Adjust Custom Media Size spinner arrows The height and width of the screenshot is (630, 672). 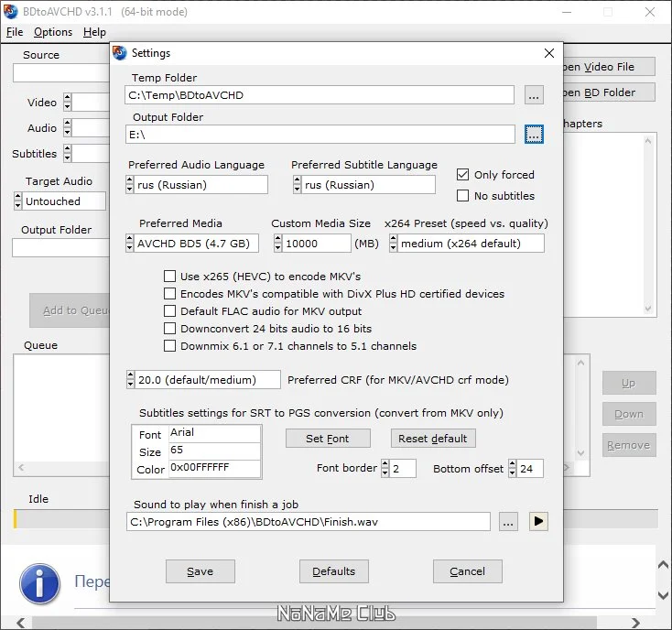pyautogui.click(x=278, y=244)
